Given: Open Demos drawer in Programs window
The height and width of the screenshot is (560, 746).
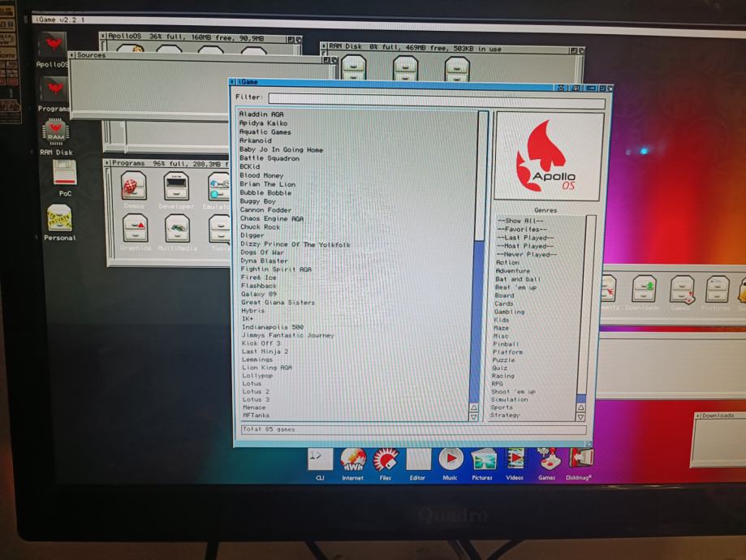Looking at the screenshot, I should [x=133, y=187].
